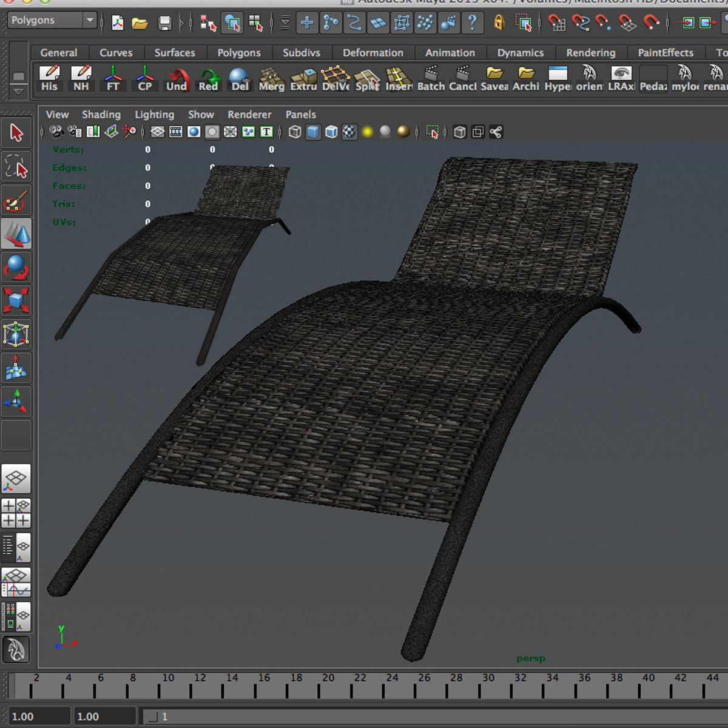Click the LRAxi shelf button
This screenshot has height=728, width=728.
tap(621, 78)
